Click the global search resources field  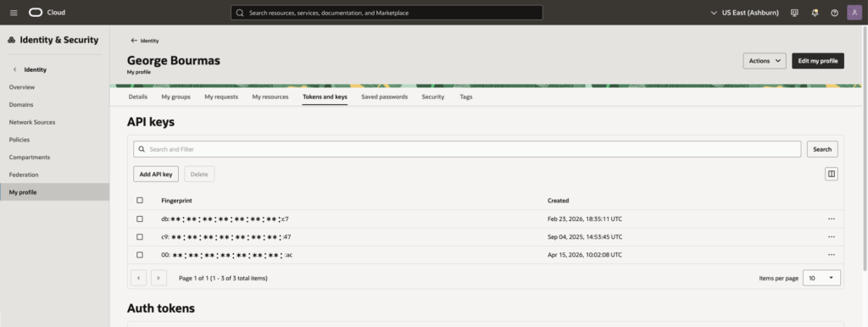pos(387,13)
